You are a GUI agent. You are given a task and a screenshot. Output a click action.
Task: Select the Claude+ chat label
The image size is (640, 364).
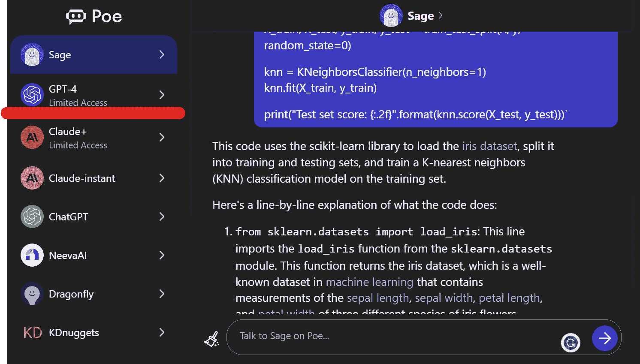(x=68, y=132)
